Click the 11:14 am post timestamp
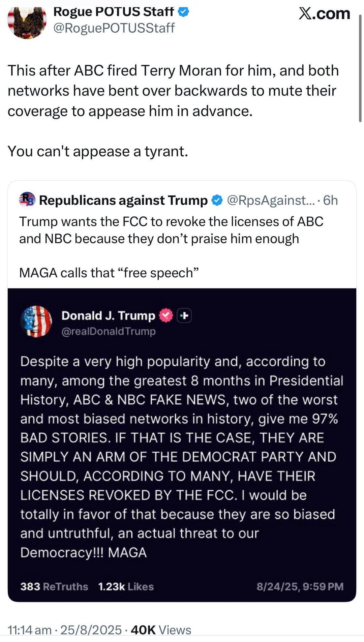The height and width of the screenshot is (642, 364). pyautogui.click(x=30, y=630)
